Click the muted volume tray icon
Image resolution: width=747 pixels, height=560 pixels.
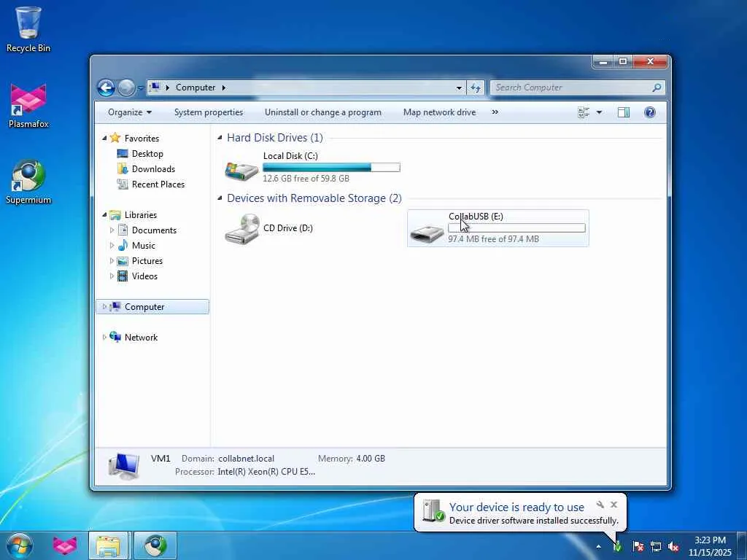pyautogui.click(x=673, y=547)
